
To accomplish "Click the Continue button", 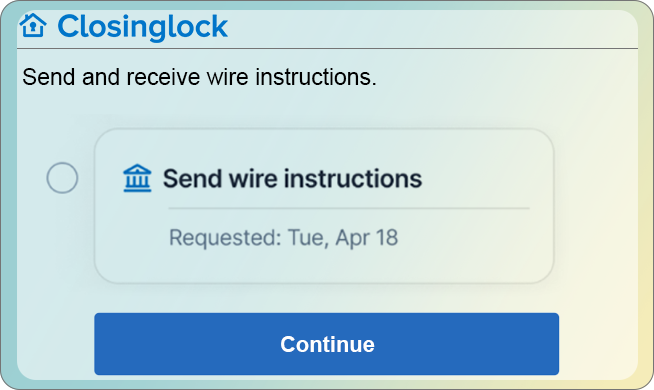I will (327, 344).
